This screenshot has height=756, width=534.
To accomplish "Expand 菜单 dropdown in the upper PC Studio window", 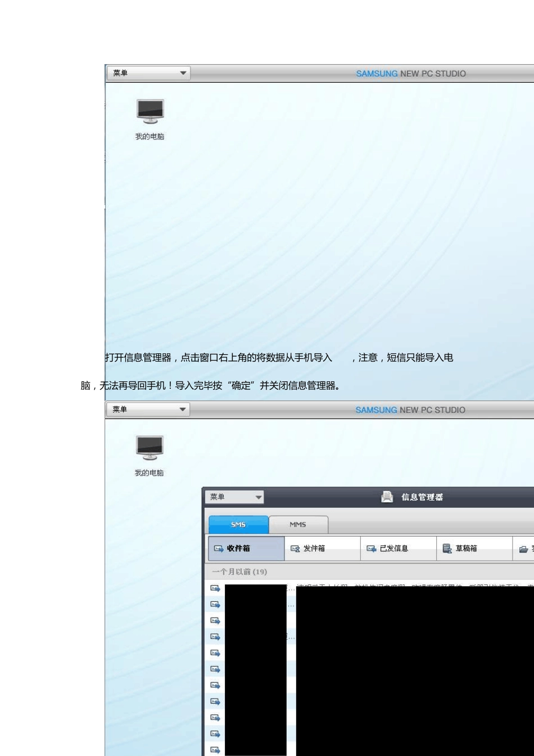I will 148,73.
